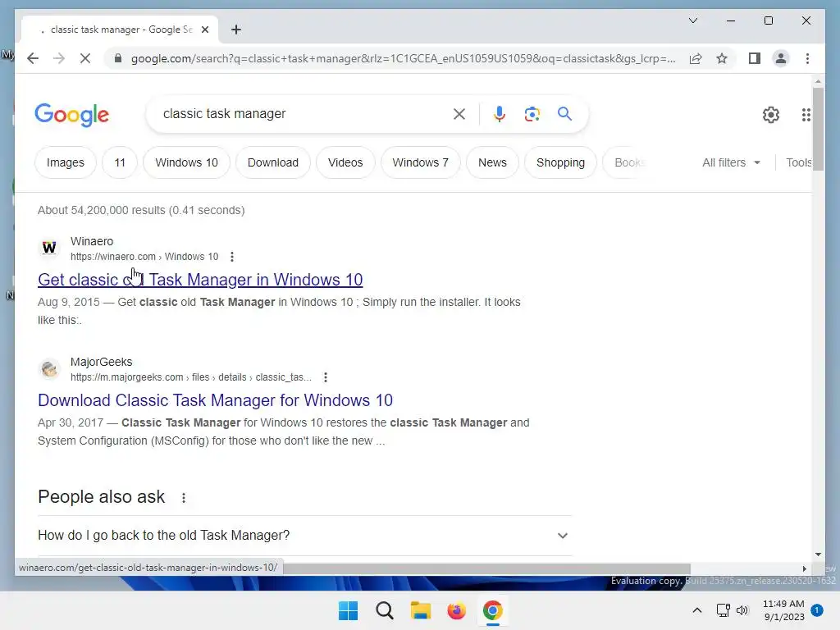Screen dimensions: 840x630
Task: Switch to Shopping results
Action: [560, 162]
